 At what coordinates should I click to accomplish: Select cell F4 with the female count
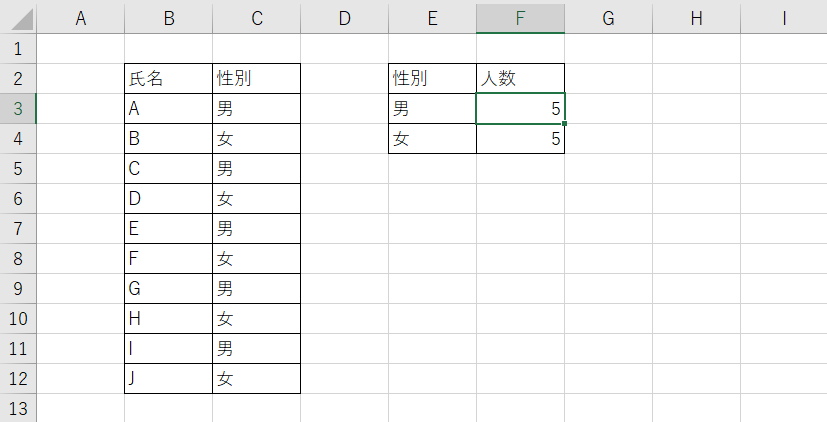520,139
